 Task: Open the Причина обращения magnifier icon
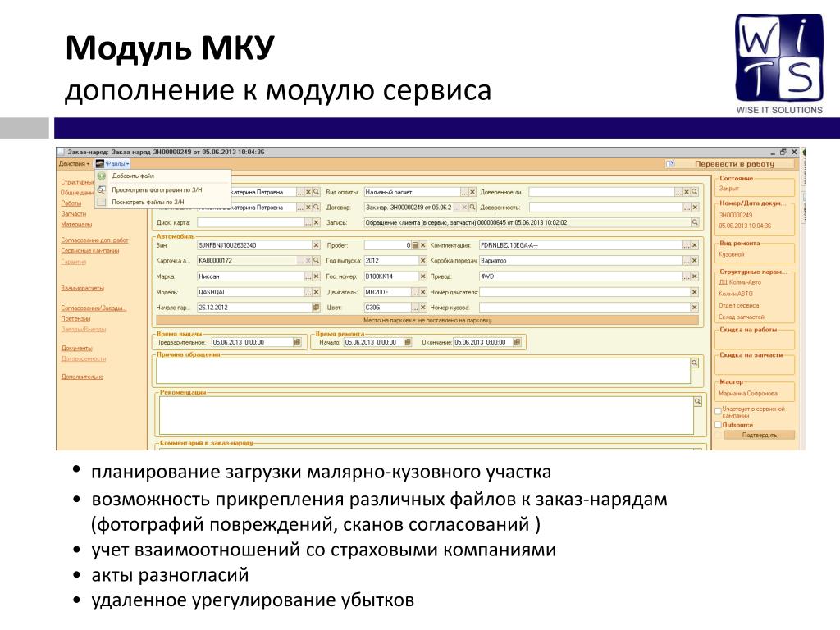[x=695, y=363]
